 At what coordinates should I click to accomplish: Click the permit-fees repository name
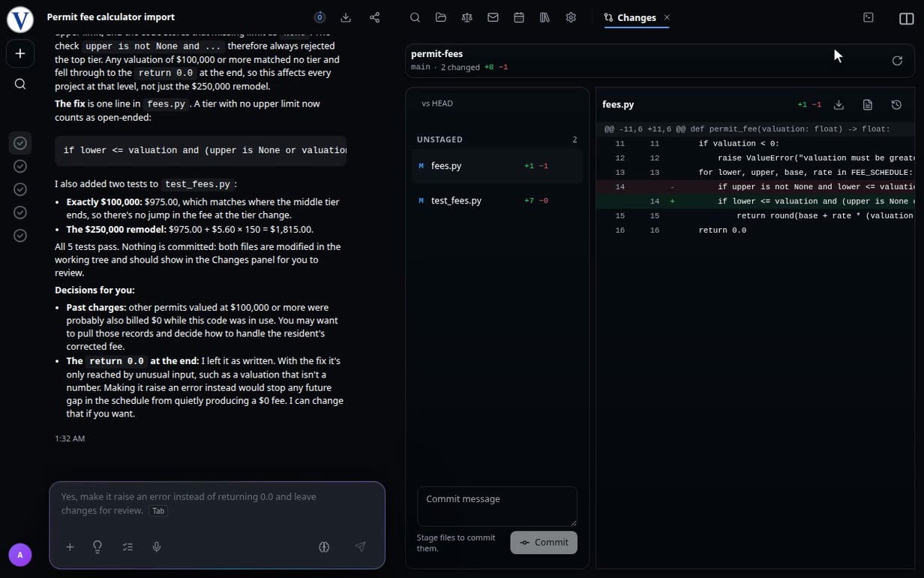click(x=436, y=54)
